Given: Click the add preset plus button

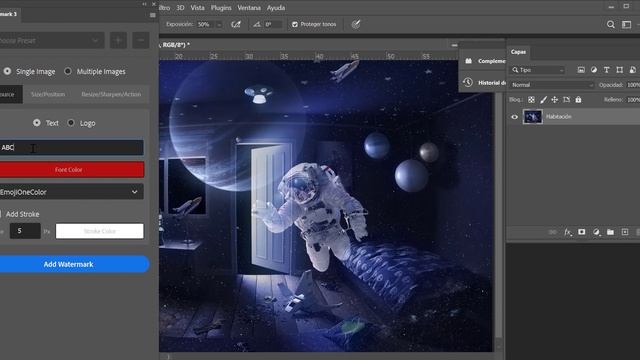Looking at the screenshot, I should click(x=118, y=40).
